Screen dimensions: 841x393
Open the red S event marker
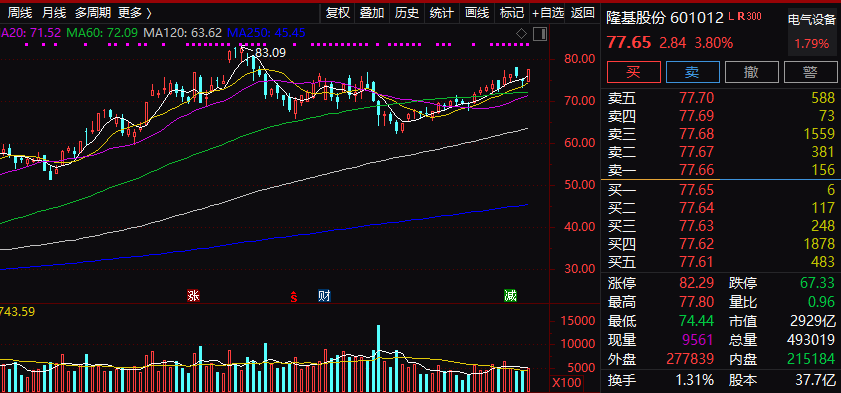tap(294, 296)
